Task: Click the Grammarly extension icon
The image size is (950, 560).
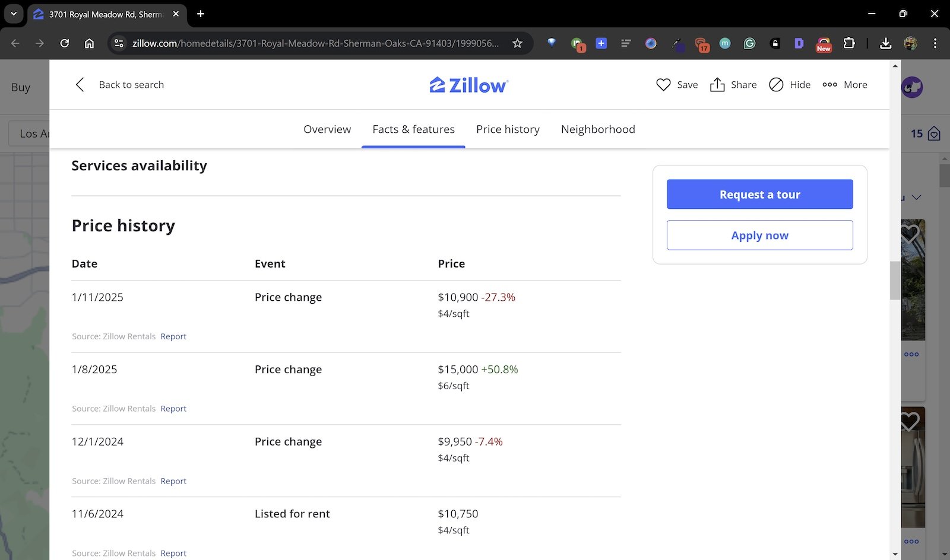Action: [749, 43]
